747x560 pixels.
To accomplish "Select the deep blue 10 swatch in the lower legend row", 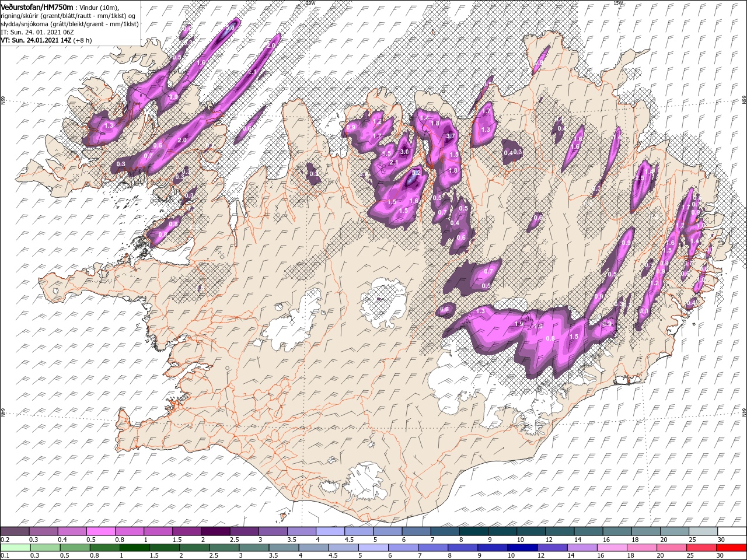I will [x=522, y=548].
